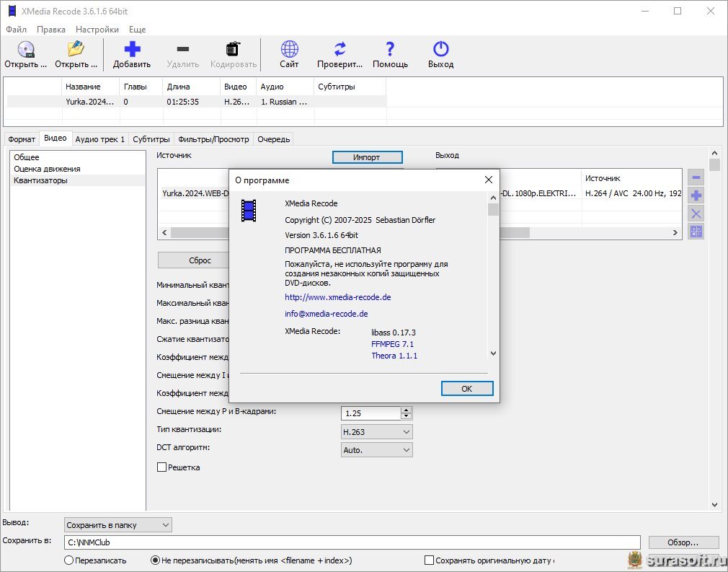Click the Open Disc toolbar icon

[x=25, y=50]
